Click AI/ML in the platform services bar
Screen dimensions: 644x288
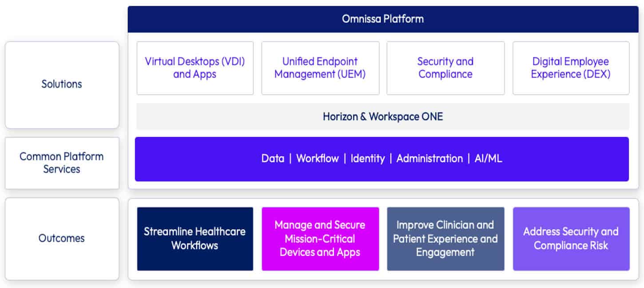(488, 159)
